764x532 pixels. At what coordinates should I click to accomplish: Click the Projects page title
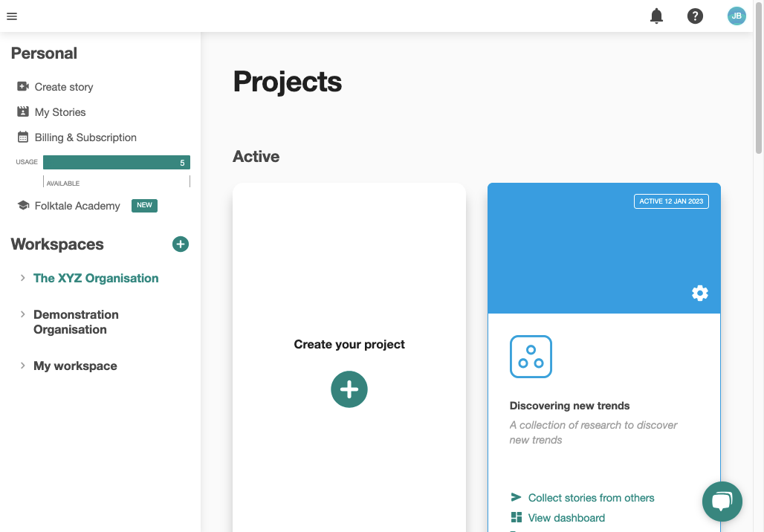pyautogui.click(x=288, y=81)
